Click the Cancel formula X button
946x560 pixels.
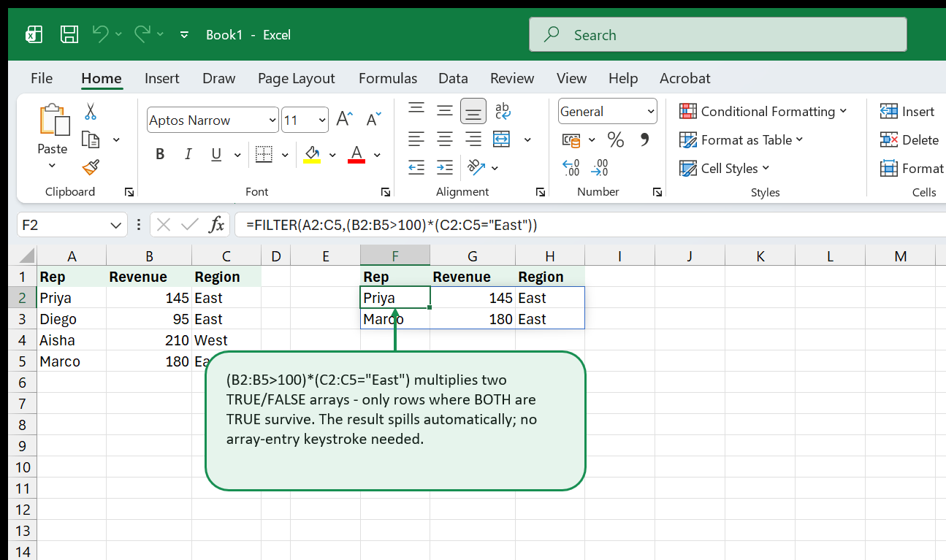click(164, 225)
